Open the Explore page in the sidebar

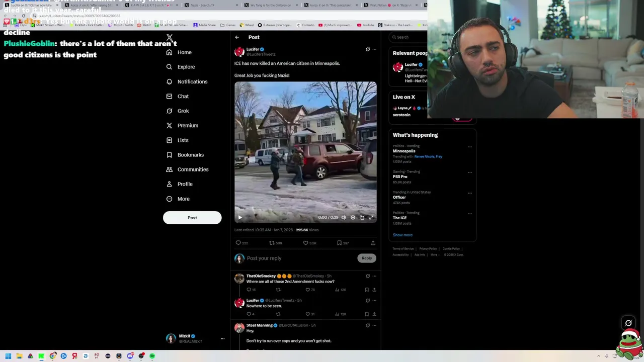tap(181, 67)
